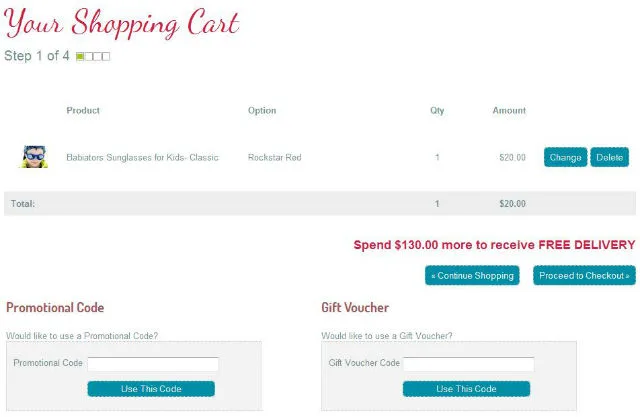The width and height of the screenshot is (640, 417).
Task: Click the Your Shopping Cart heading
Action: [x=122, y=24]
